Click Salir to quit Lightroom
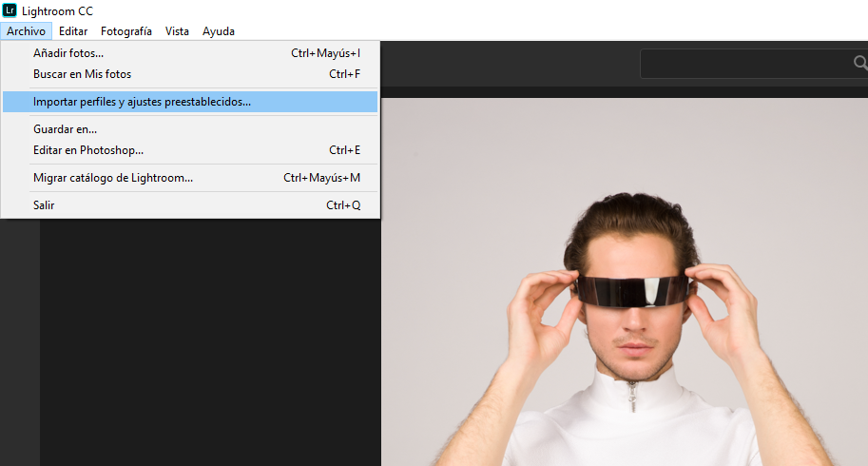The height and width of the screenshot is (466, 868). [x=44, y=205]
